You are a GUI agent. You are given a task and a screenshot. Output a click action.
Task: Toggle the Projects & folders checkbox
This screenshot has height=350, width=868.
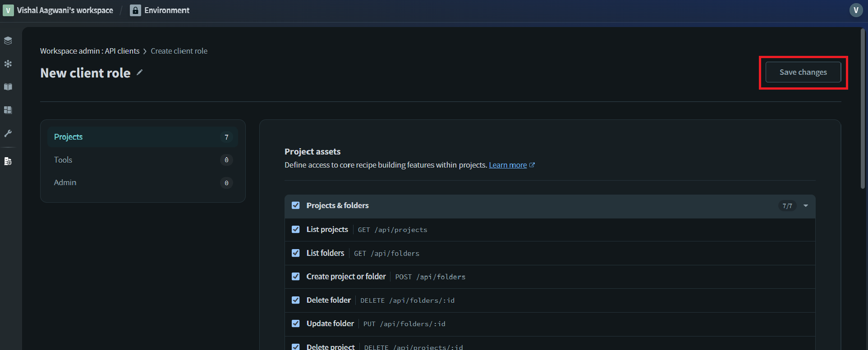(296, 205)
